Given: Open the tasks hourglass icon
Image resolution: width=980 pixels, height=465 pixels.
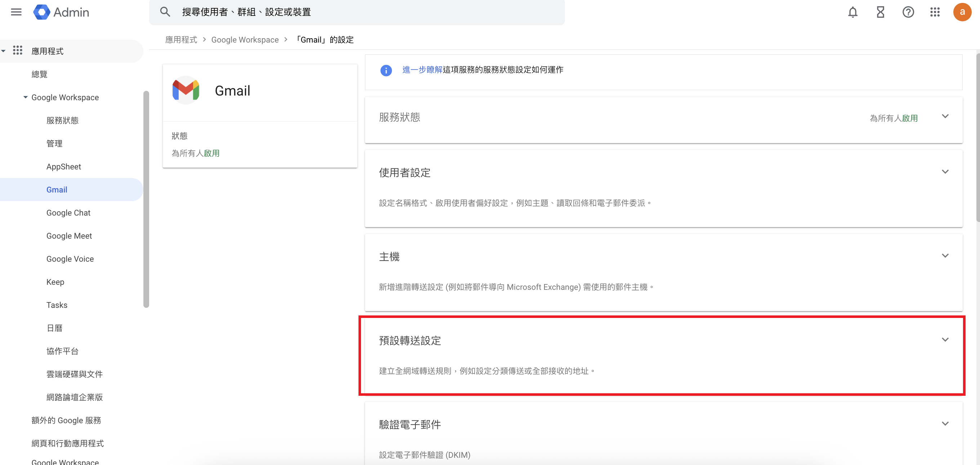Looking at the screenshot, I should [x=880, y=12].
